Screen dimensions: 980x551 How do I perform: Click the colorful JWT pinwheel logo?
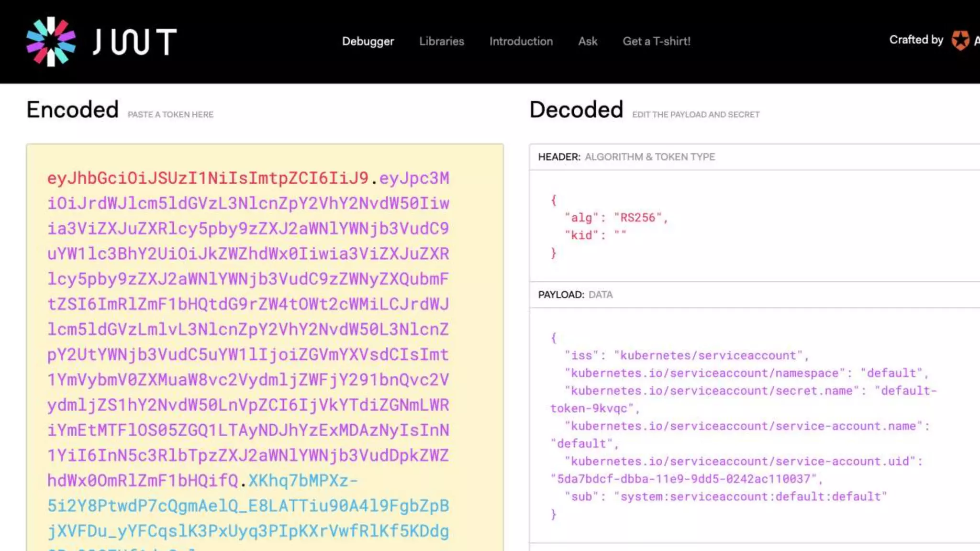point(51,42)
